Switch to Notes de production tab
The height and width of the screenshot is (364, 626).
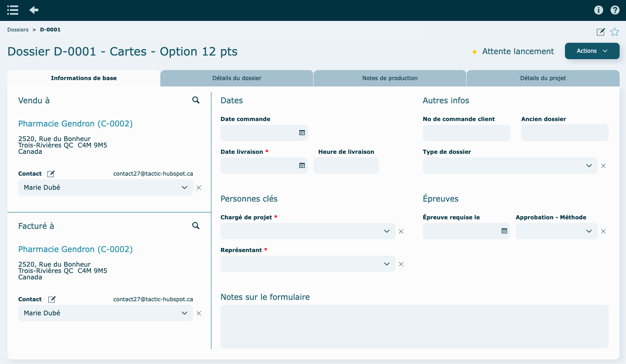point(390,78)
